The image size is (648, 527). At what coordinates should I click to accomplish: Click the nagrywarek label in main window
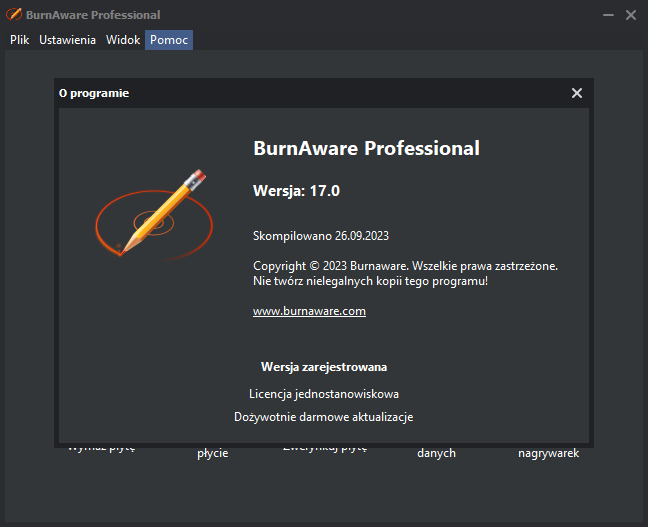click(548, 453)
